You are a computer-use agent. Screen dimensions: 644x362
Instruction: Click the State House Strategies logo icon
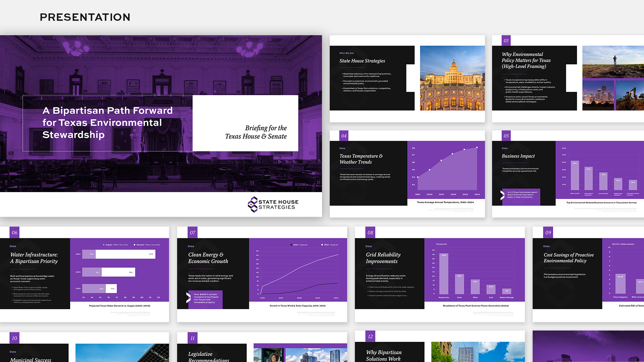(x=252, y=204)
